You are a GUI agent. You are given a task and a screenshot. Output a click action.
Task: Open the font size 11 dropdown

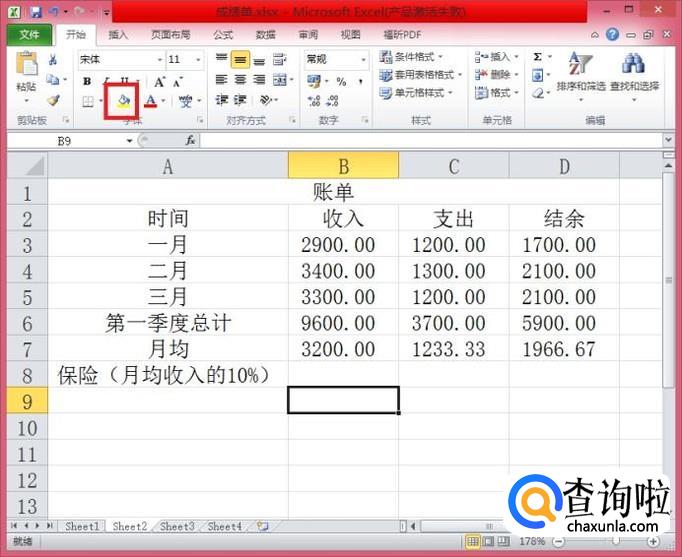pyautogui.click(x=198, y=60)
